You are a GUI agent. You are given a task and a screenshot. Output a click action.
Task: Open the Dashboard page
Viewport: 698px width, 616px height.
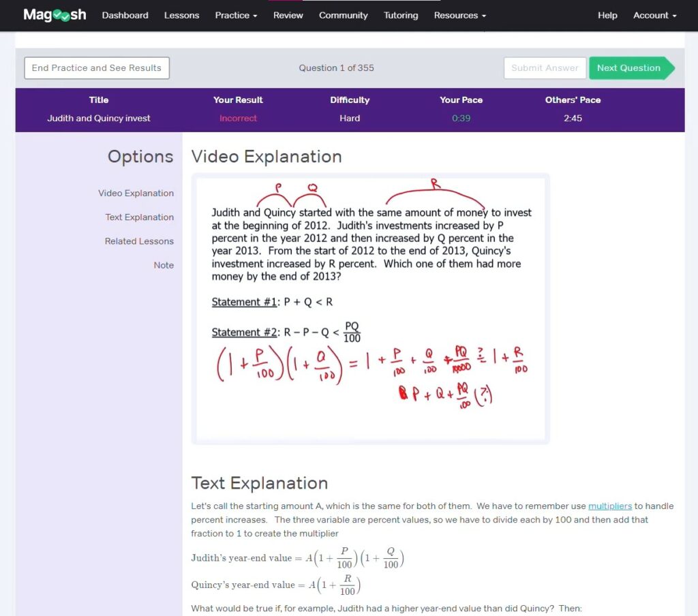[125, 15]
